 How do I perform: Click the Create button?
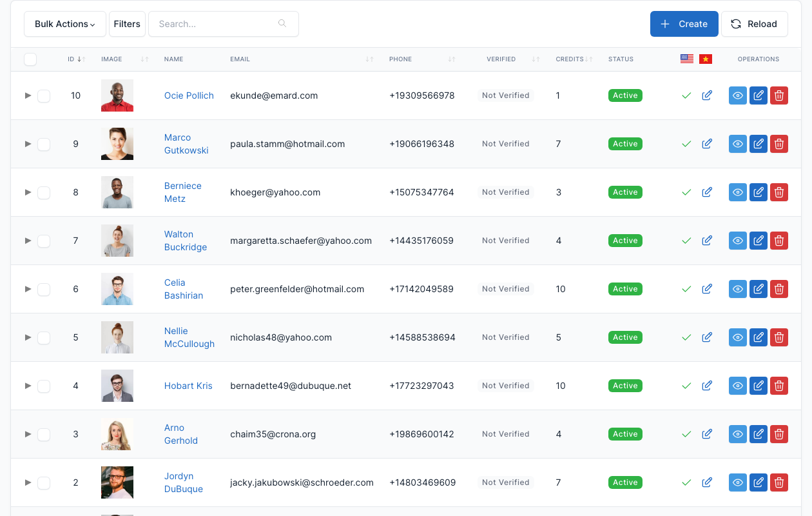(684, 24)
